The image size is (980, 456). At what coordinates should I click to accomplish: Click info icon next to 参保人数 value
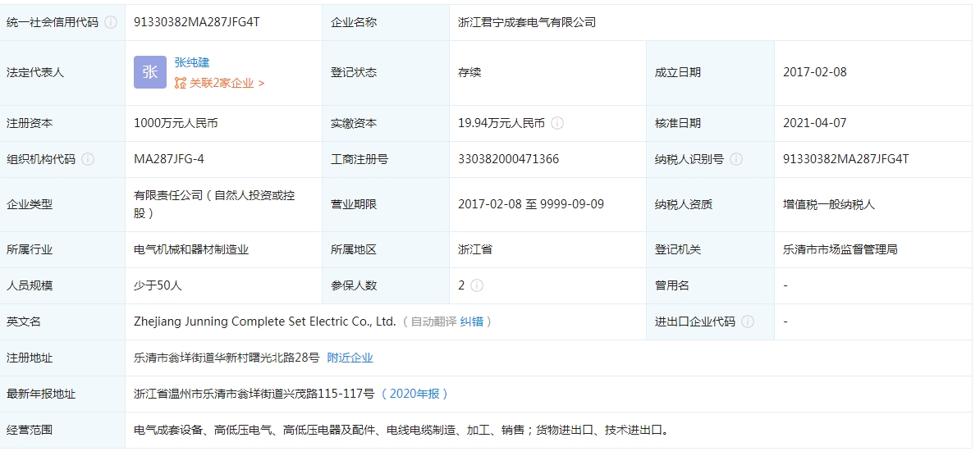click(x=477, y=285)
